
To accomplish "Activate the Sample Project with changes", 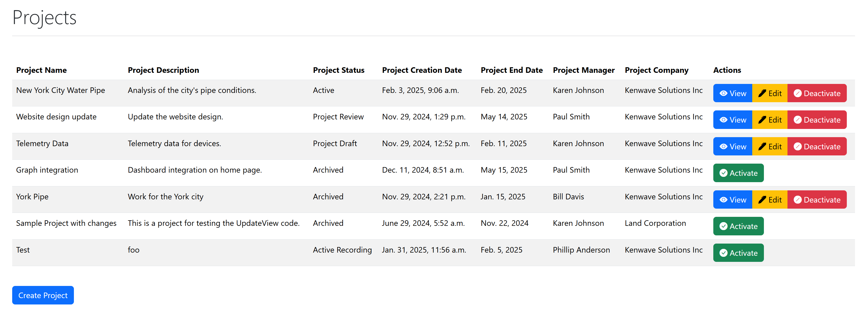I will (738, 226).
